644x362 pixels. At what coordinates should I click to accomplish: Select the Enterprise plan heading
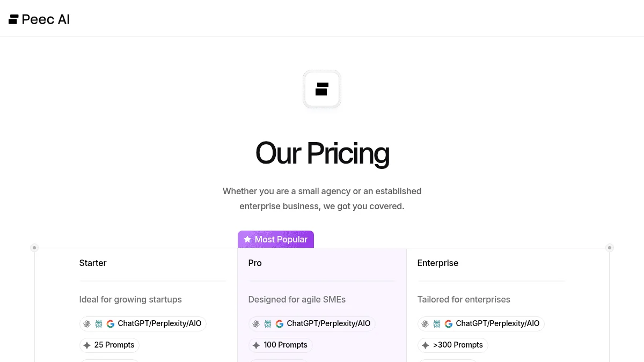(x=438, y=263)
